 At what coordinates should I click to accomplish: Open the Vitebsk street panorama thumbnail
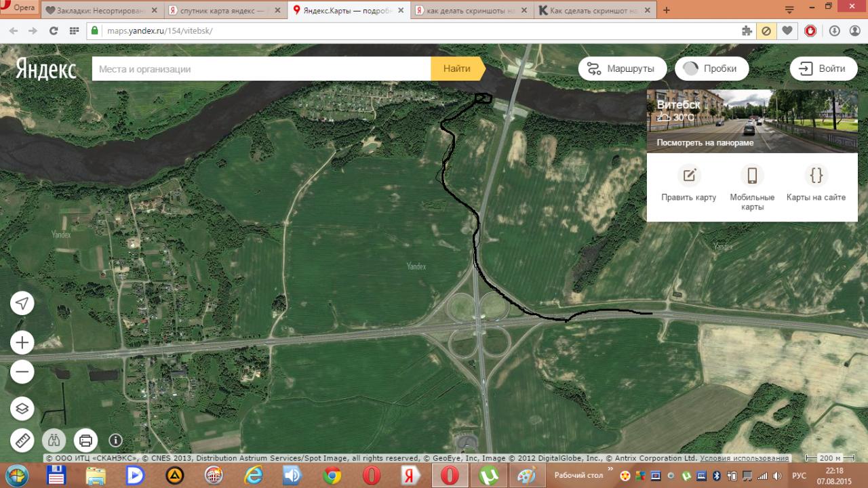[x=751, y=121]
